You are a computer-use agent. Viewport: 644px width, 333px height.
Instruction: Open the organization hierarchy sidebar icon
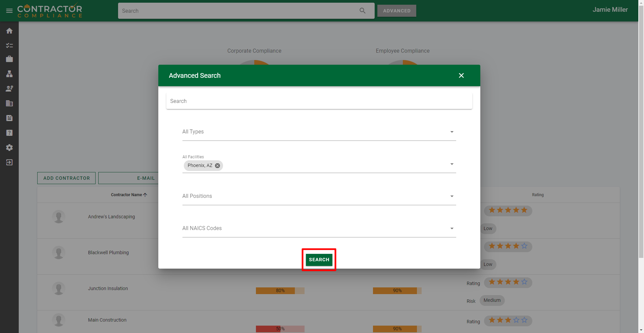point(9,74)
